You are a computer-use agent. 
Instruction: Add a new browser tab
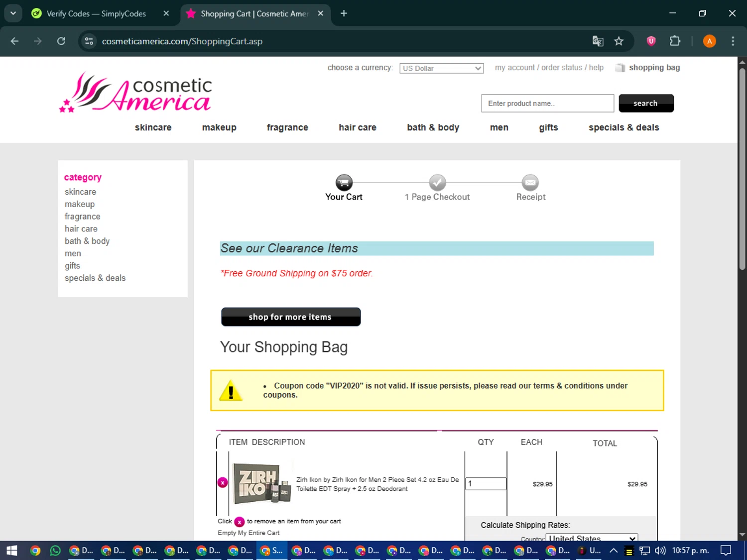[x=344, y=13]
